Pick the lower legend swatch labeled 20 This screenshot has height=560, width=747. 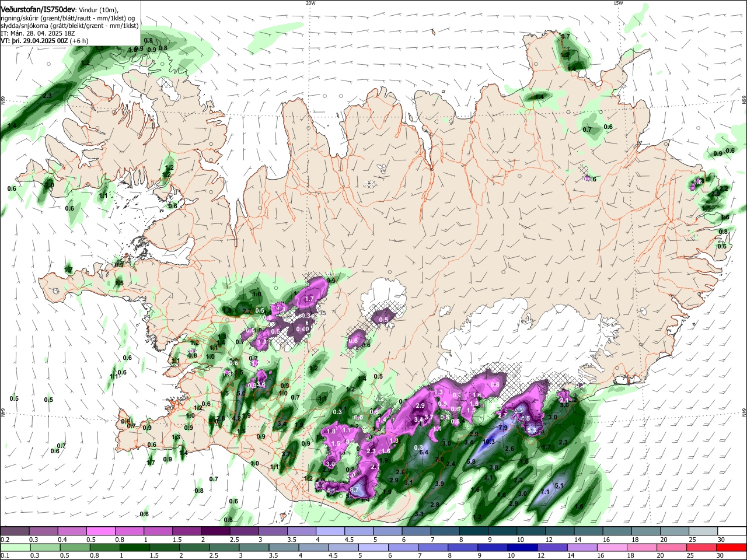[672, 547]
